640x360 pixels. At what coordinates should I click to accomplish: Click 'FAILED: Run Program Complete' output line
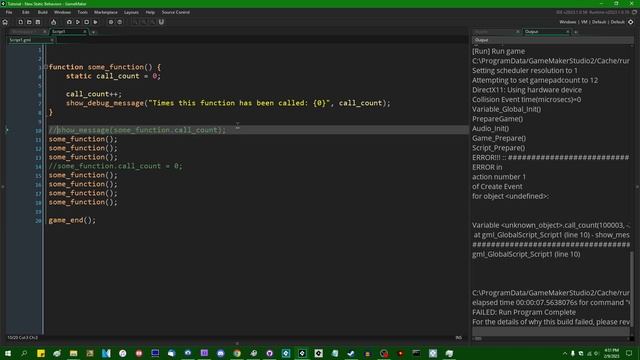coord(524,312)
